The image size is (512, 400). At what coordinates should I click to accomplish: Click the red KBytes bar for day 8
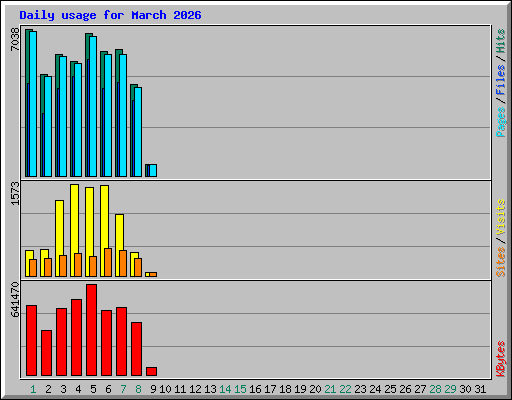tap(136, 349)
